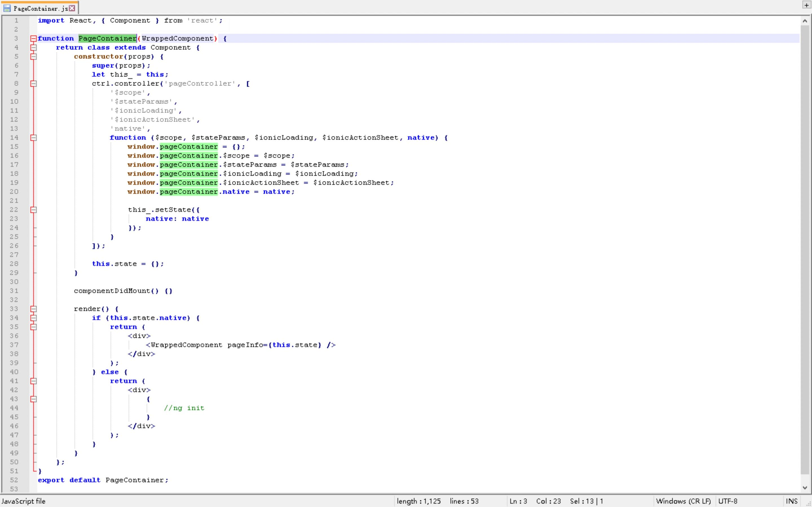
Task: Click line number 31 in the margin
Action: (x=14, y=291)
